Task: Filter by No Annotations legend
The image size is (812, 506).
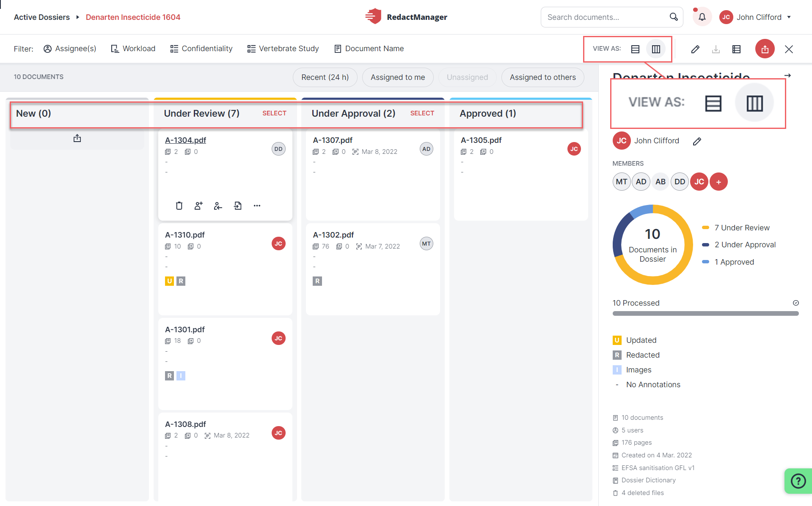Action: (x=647, y=385)
